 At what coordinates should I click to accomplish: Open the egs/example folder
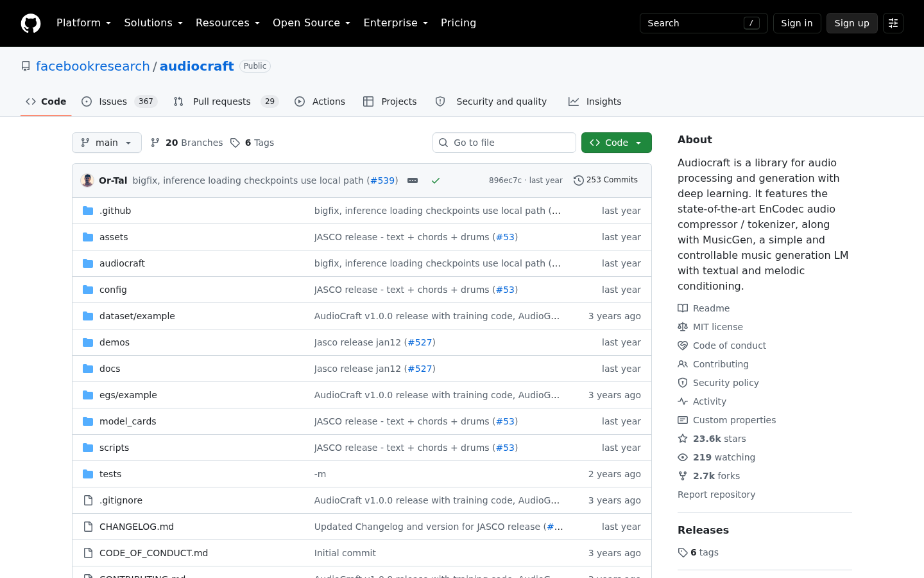pos(128,395)
